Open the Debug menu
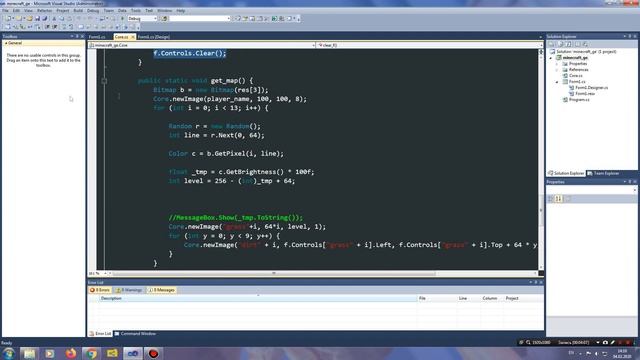The width and height of the screenshot is (640, 360). pos(93,11)
